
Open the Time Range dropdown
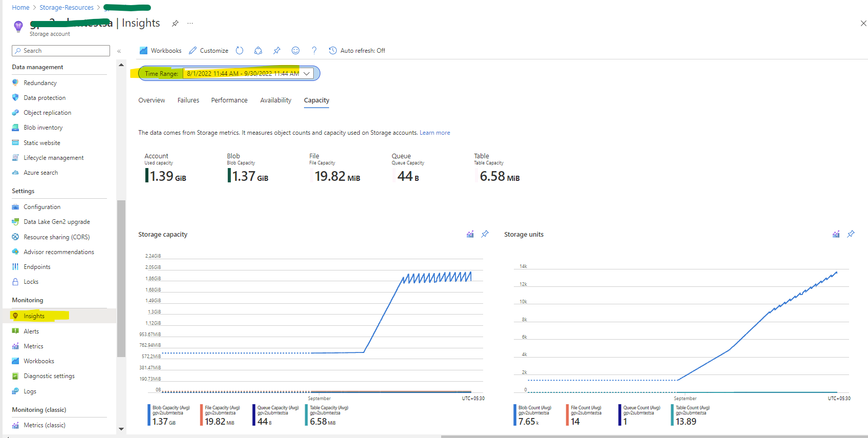click(x=248, y=74)
